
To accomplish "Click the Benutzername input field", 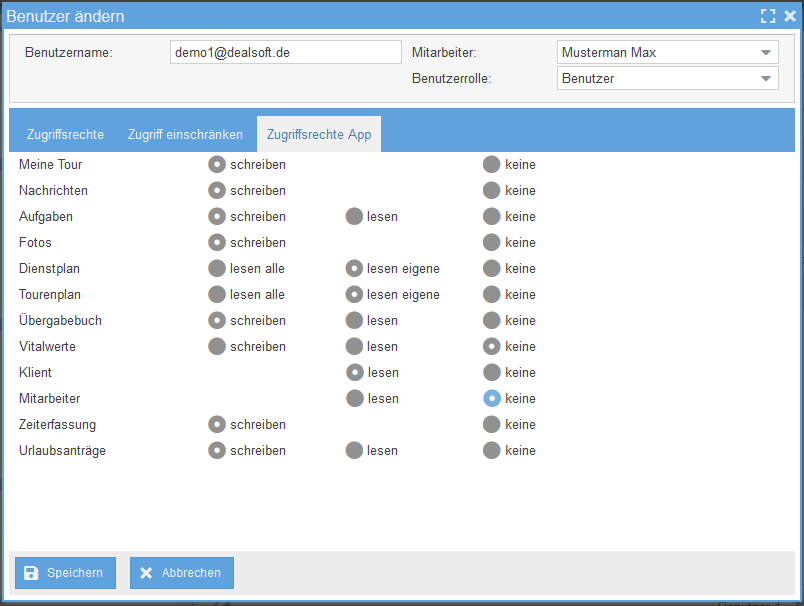I will click(285, 52).
